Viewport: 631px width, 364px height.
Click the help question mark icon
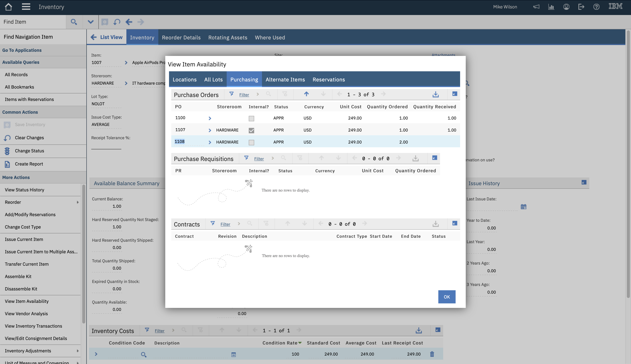pyautogui.click(x=596, y=7)
